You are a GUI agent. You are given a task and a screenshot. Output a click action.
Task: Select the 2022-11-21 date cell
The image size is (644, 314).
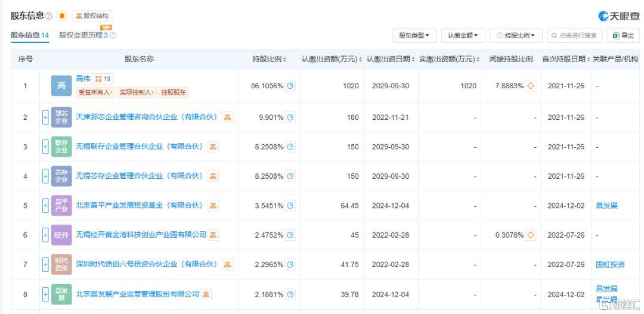391,117
